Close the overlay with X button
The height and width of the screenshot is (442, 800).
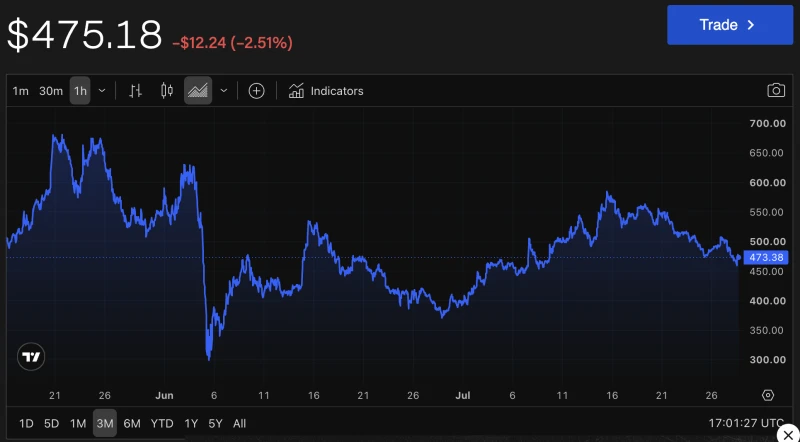click(789, 435)
